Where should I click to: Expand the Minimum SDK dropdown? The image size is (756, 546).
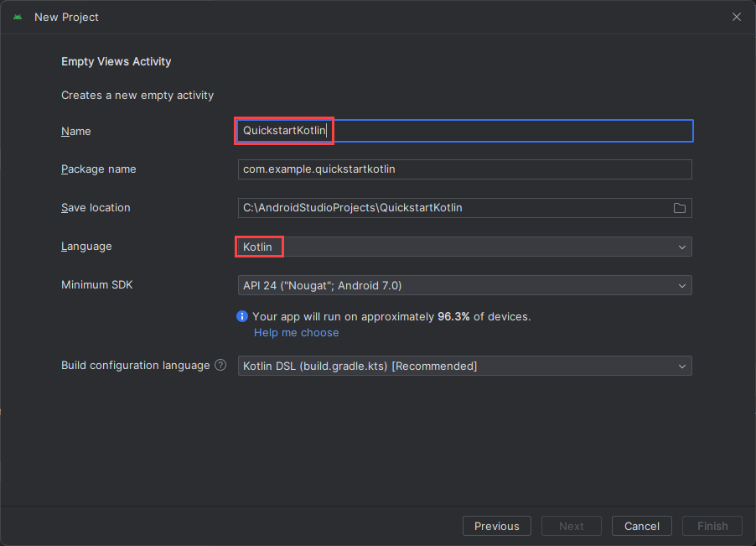pyautogui.click(x=682, y=285)
